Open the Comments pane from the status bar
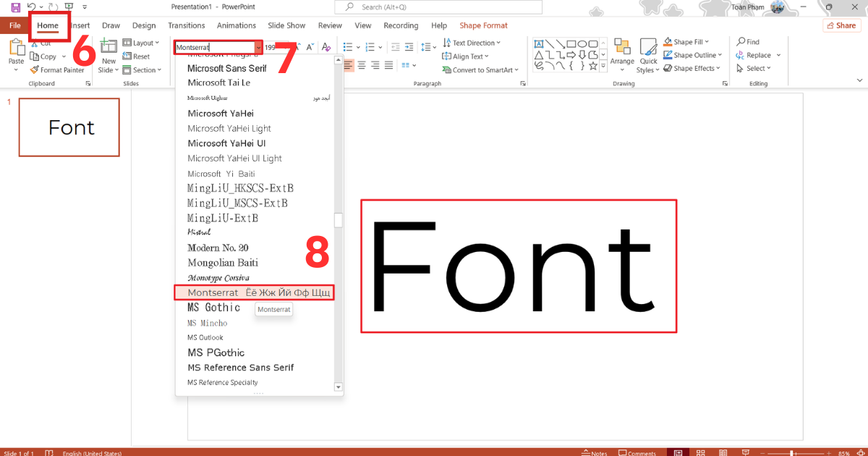Screen dimensions: 868x456 (637, 453)
